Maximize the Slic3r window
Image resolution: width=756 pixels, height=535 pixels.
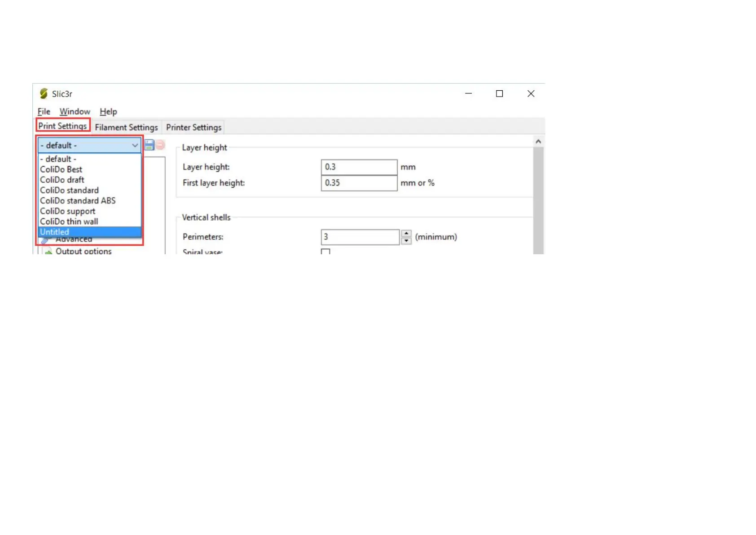point(499,93)
